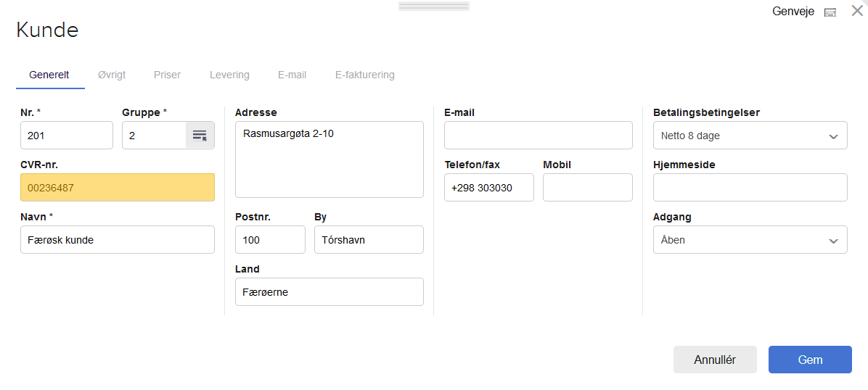Image resolution: width=868 pixels, height=390 pixels.
Task: Select the E-mail tab
Action: click(x=292, y=75)
